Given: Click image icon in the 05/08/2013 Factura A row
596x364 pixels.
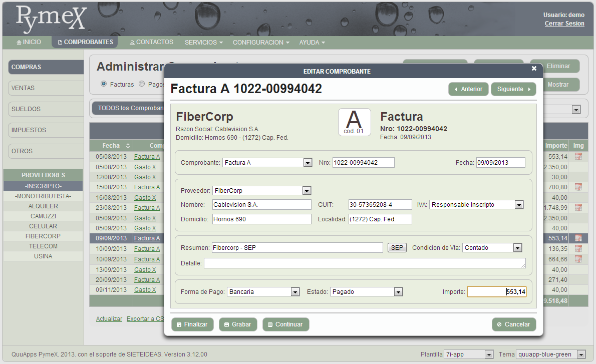Looking at the screenshot, I should pos(578,157).
